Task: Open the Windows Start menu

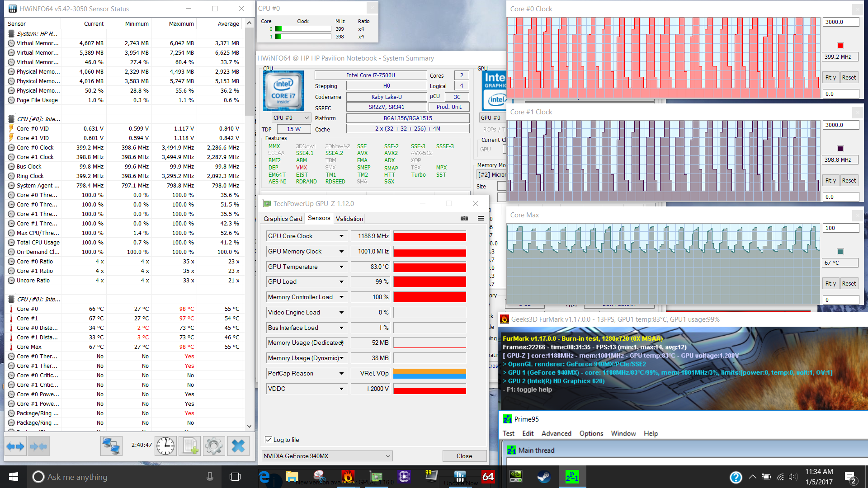Action: [13, 477]
